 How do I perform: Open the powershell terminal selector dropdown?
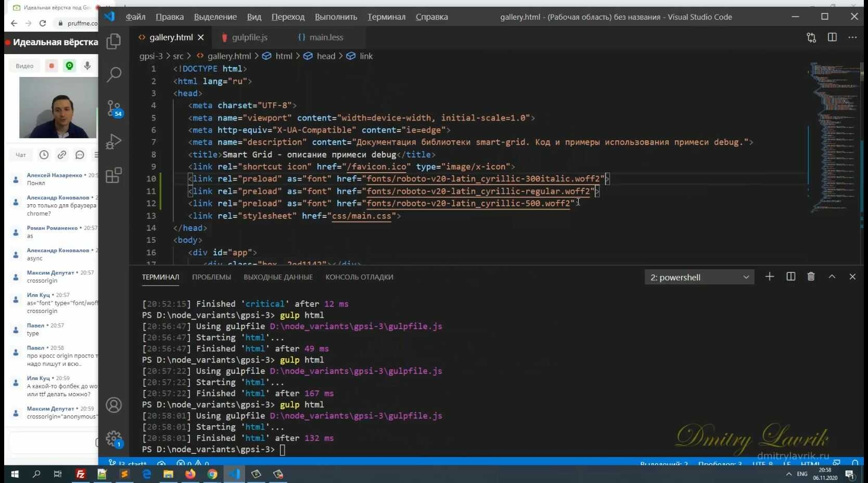699,277
